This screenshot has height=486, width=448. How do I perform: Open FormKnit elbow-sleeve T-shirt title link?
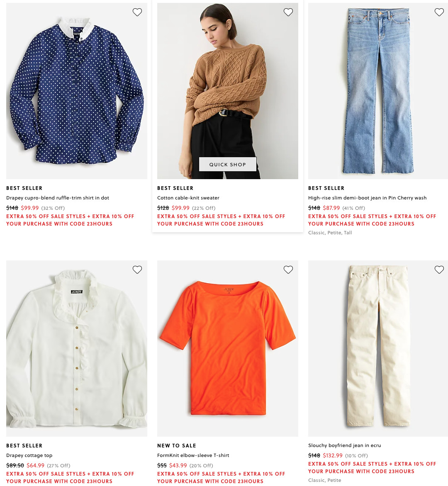[x=193, y=455]
